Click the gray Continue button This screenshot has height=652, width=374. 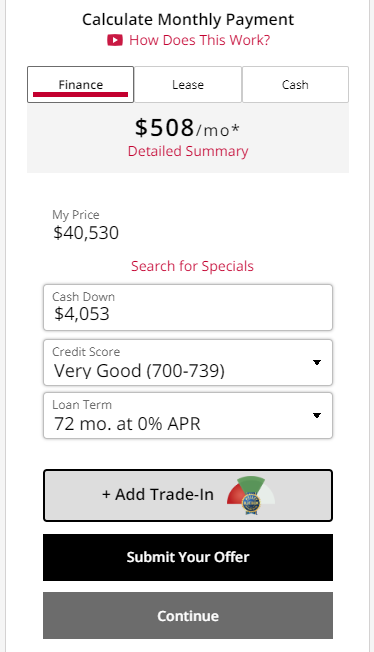[x=188, y=615]
